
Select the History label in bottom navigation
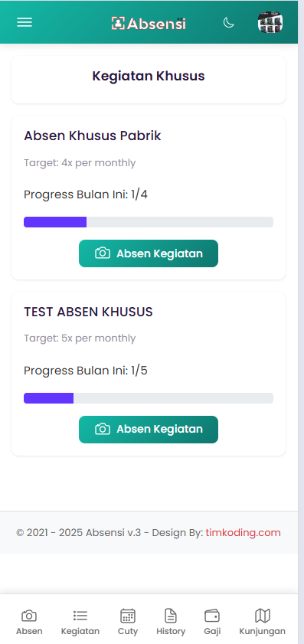171,631
